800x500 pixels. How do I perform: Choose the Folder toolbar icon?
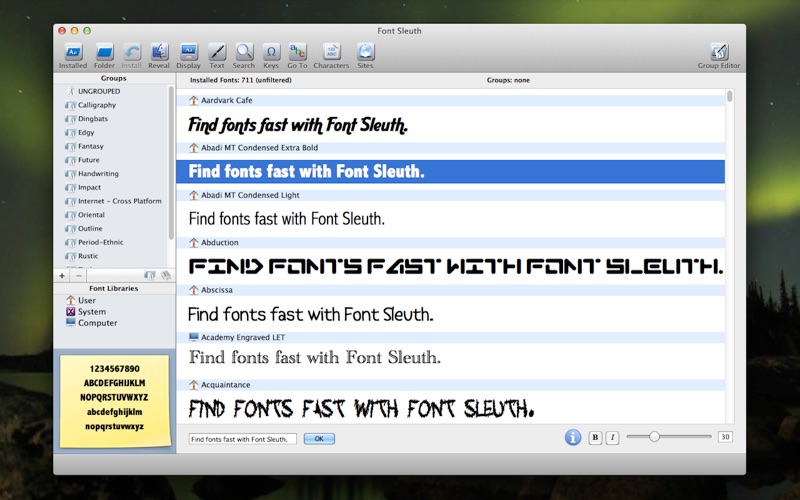pos(104,53)
